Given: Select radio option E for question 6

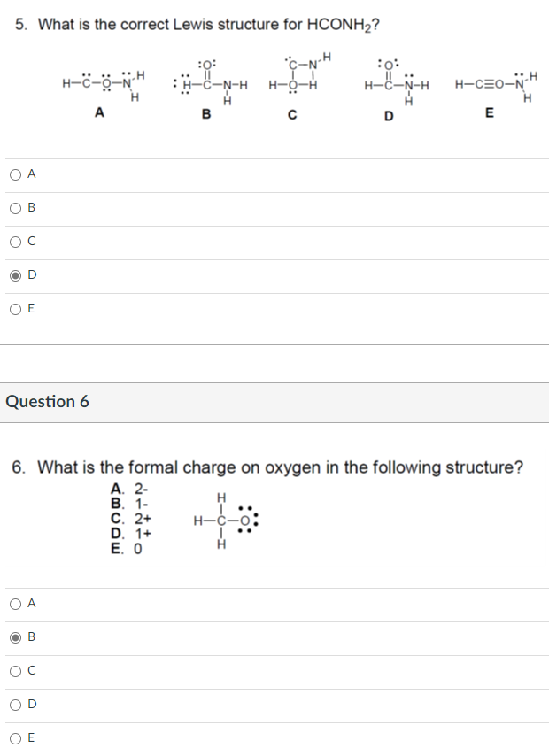Looking at the screenshot, I should [15, 738].
